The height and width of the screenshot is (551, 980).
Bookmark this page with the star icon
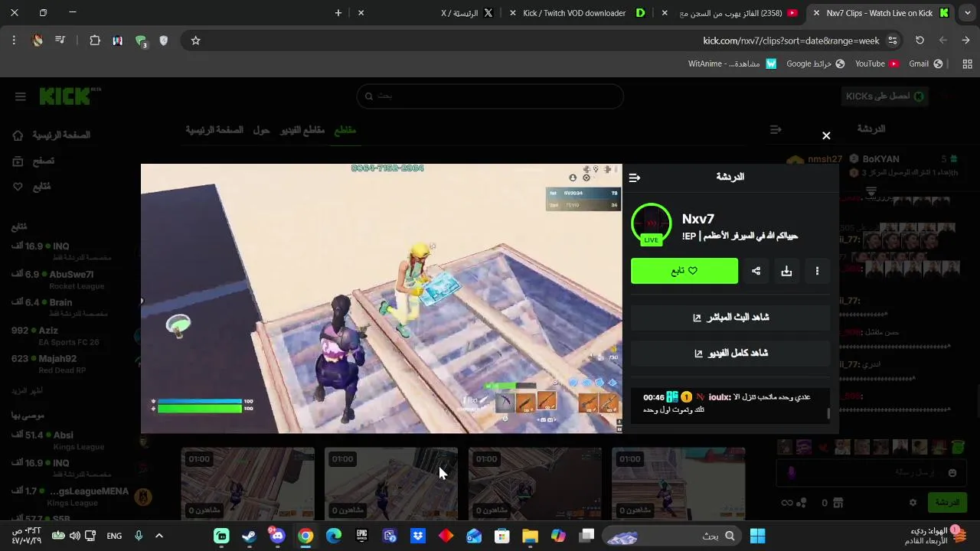(x=195, y=41)
